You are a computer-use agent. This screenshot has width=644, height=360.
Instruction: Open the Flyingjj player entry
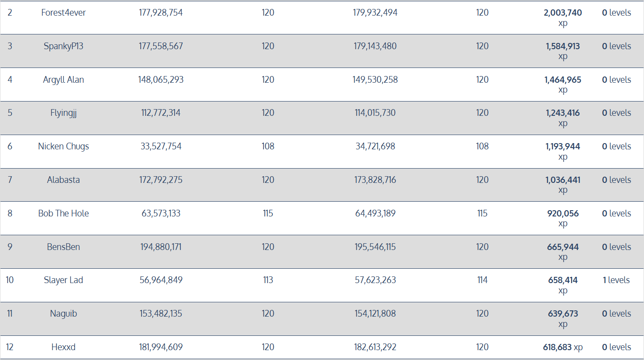point(63,113)
